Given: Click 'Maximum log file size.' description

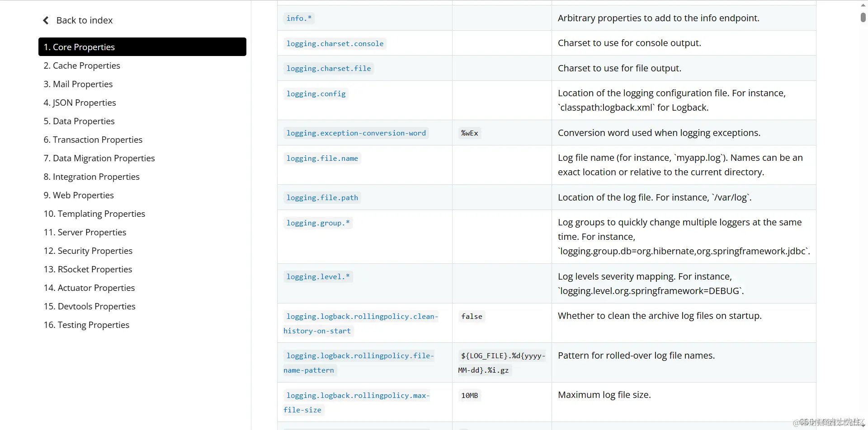Looking at the screenshot, I should pyautogui.click(x=604, y=395).
